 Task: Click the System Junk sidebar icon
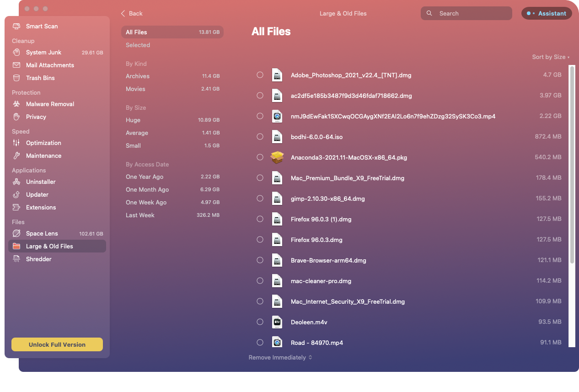coord(16,53)
